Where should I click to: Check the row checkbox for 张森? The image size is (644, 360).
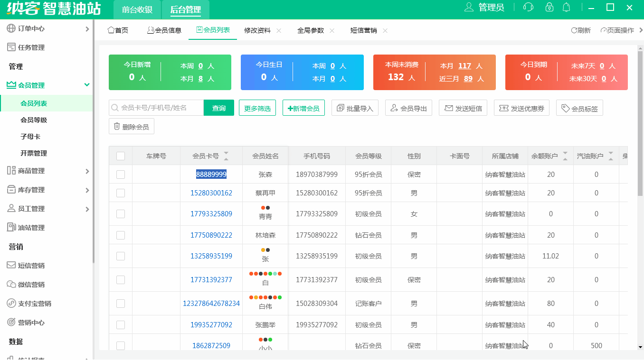121,175
